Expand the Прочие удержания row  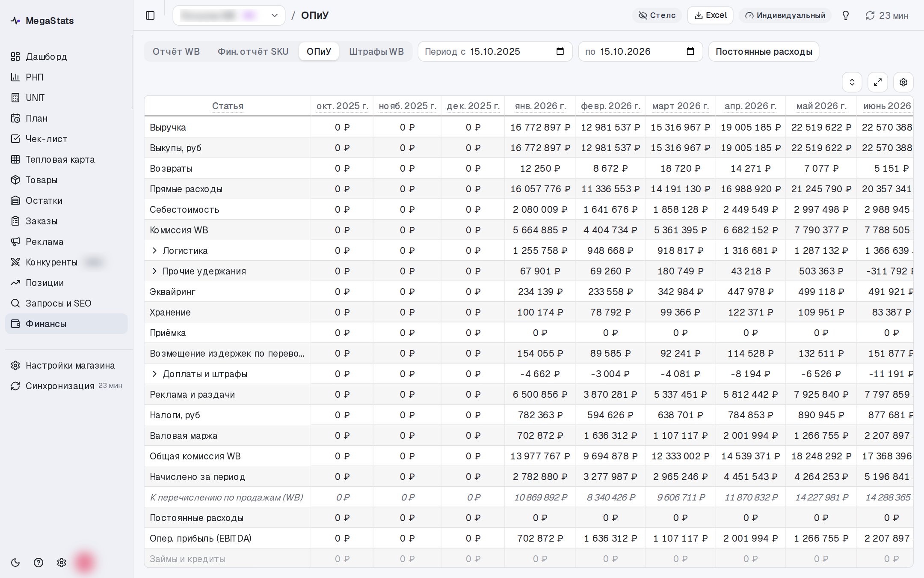(x=154, y=271)
